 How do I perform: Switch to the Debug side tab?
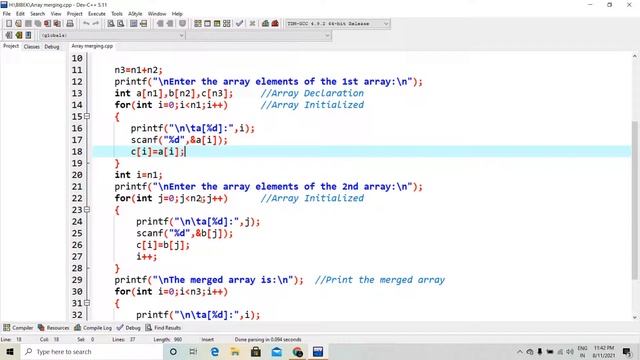(x=52, y=47)
